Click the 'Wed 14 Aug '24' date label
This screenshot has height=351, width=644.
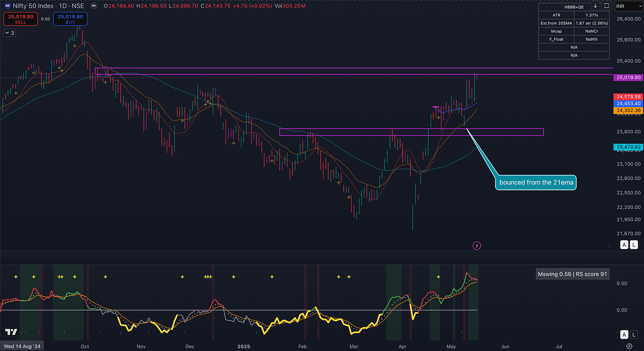23,346
